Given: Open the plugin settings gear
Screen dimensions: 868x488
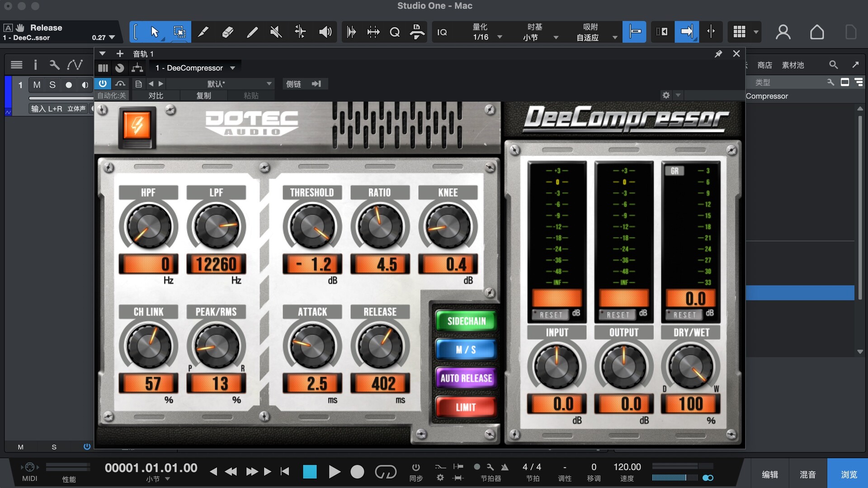Looking at the screenshot, I should 666,95.
